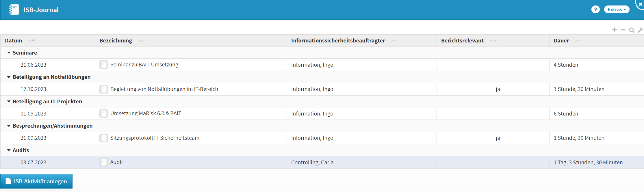Image resolution: width=644 pixels, height=192 pixels.
Task: Click the minus icon to collapse all groups
Action: coord(623,30)
